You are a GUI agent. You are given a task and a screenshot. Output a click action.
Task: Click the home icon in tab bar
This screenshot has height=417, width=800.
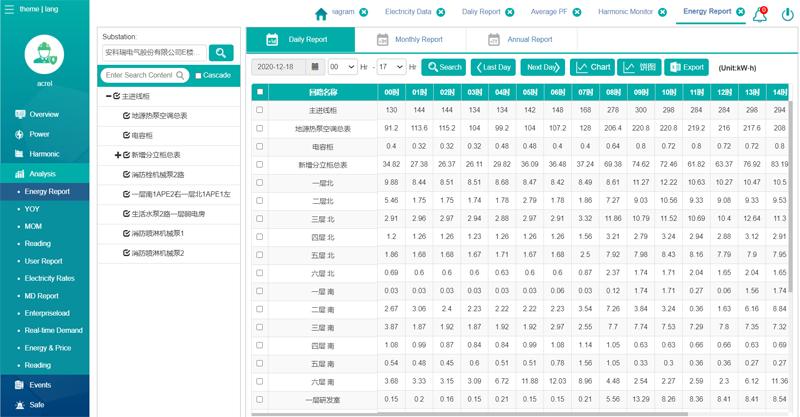(x=321, y=13)
